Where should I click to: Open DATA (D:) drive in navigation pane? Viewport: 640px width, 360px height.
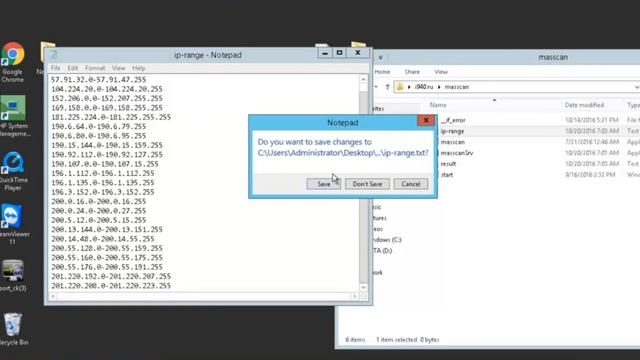[383, 251]
